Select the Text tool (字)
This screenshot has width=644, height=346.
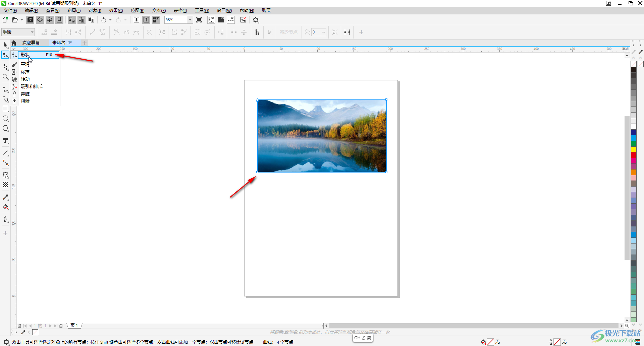click(x=5, y=141)
